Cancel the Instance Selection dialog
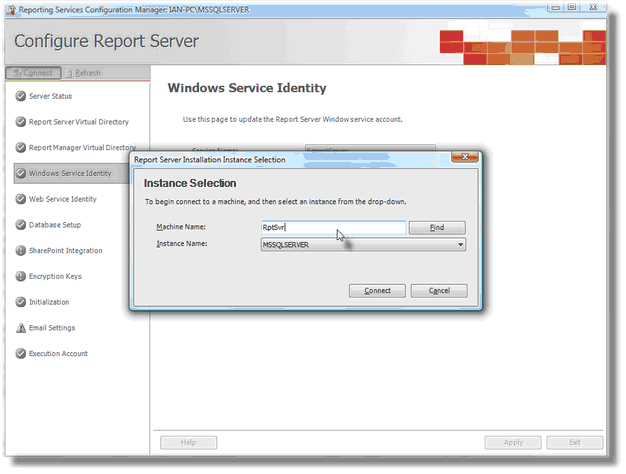This screenshot has height=474, width=626. 439,291
